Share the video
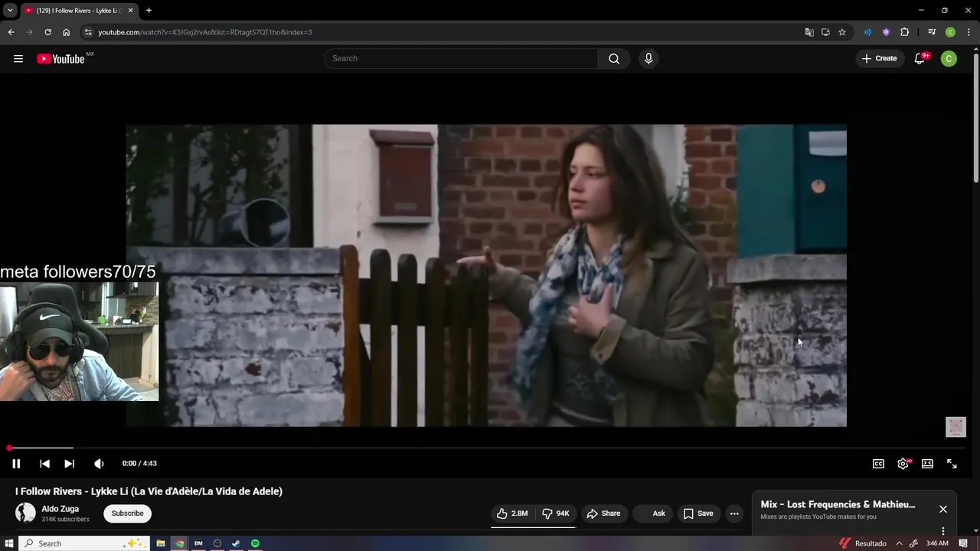Image resolution: width=980 pixels, height=551 pixels. 603,514
